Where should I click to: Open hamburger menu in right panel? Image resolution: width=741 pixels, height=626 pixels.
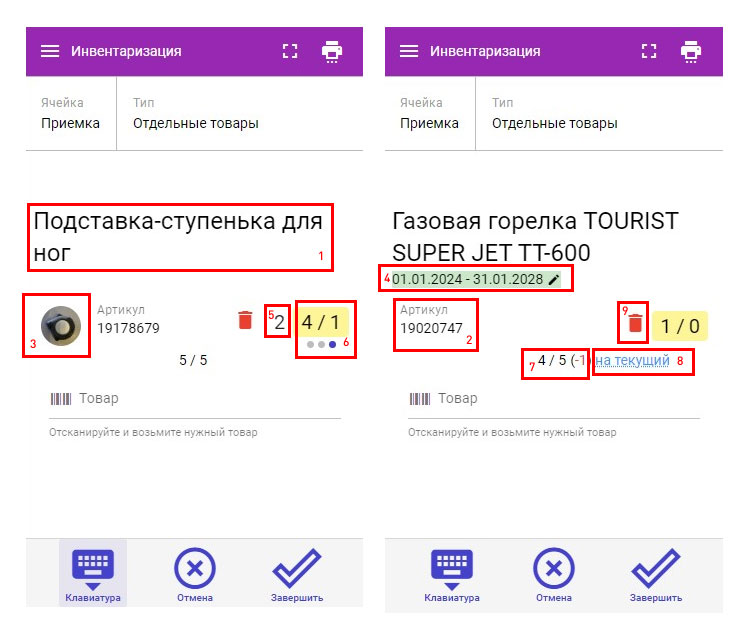coord(408,51)
